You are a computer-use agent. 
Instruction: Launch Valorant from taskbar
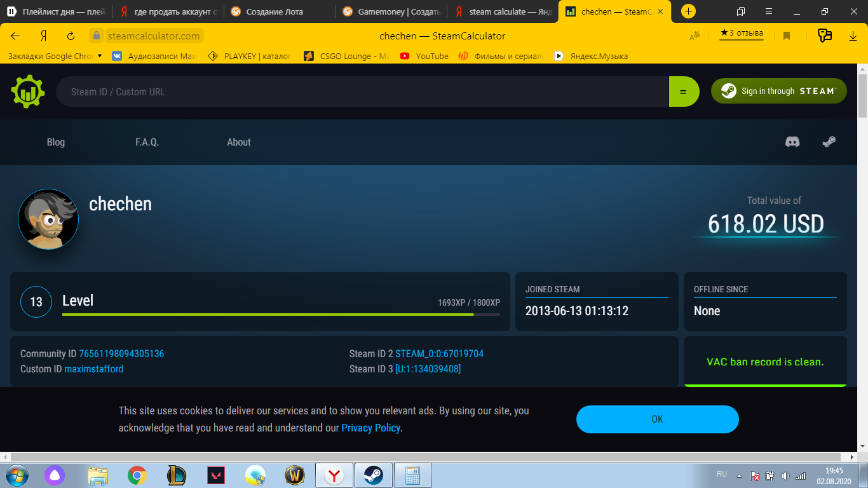216,475
